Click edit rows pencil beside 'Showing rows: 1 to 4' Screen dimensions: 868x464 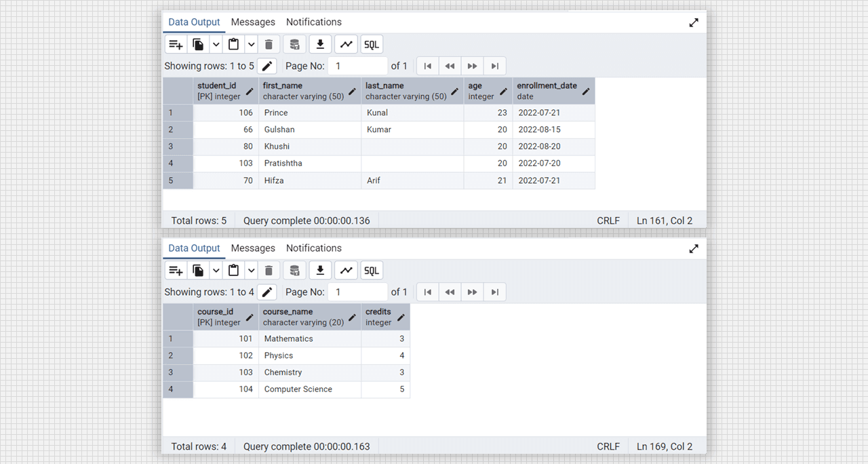click(x=267, y=292)
